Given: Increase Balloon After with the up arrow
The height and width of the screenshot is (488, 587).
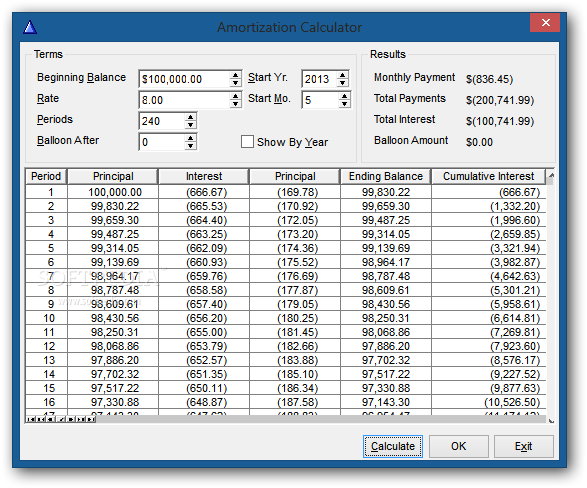Looking at the screenshot, I should pos(191,138).
